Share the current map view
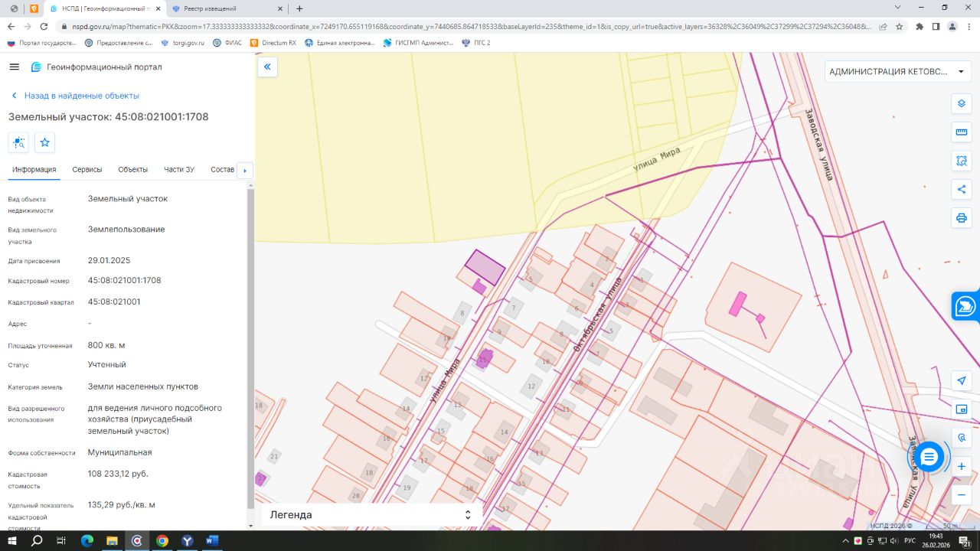This screenshot has width=980, height=551. click(962, 189)
